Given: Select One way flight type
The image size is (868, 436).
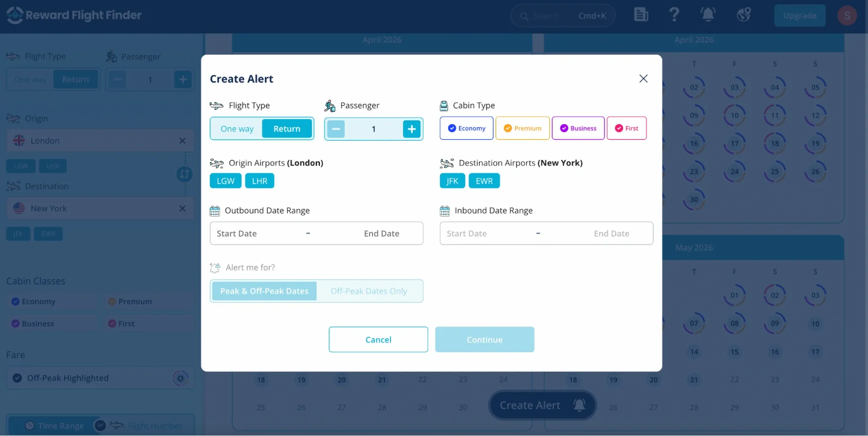Looking at the screenshot, I should click(237, 129).
